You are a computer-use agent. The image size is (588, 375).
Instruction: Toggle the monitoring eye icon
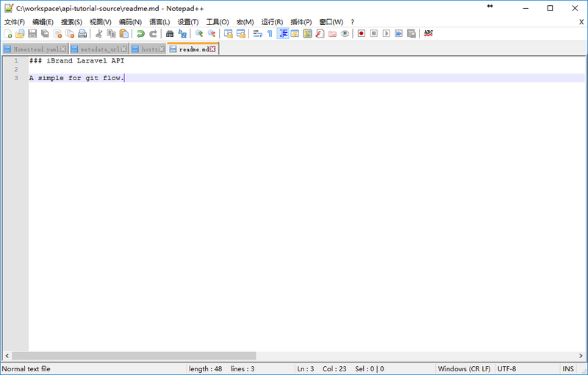[345, 34]
